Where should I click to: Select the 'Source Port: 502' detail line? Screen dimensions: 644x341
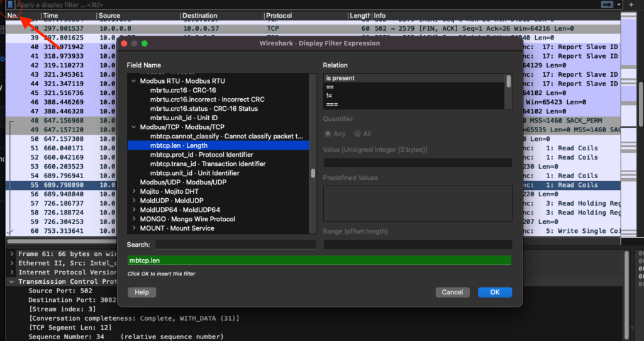point(60,291)
